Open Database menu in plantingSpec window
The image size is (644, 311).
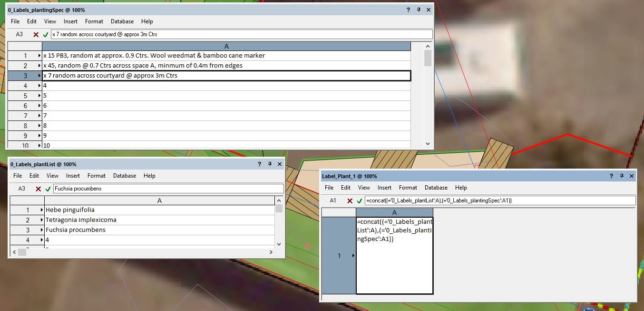tap(122, 21)
